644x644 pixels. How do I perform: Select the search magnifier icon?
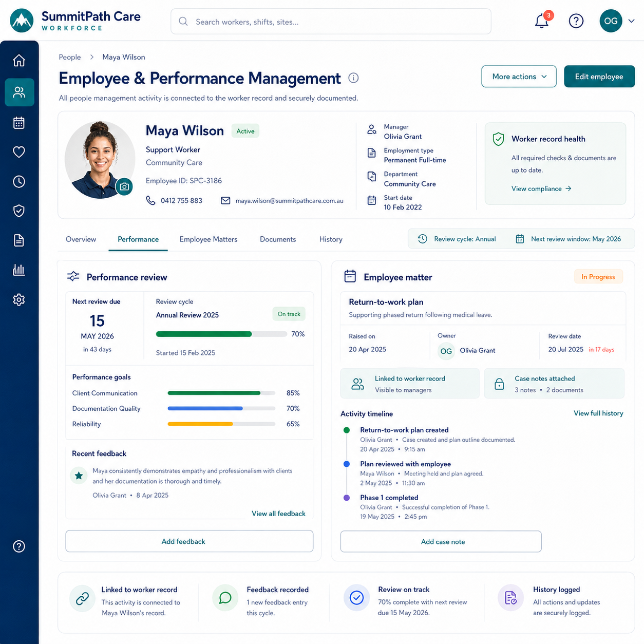click(183, 22)
